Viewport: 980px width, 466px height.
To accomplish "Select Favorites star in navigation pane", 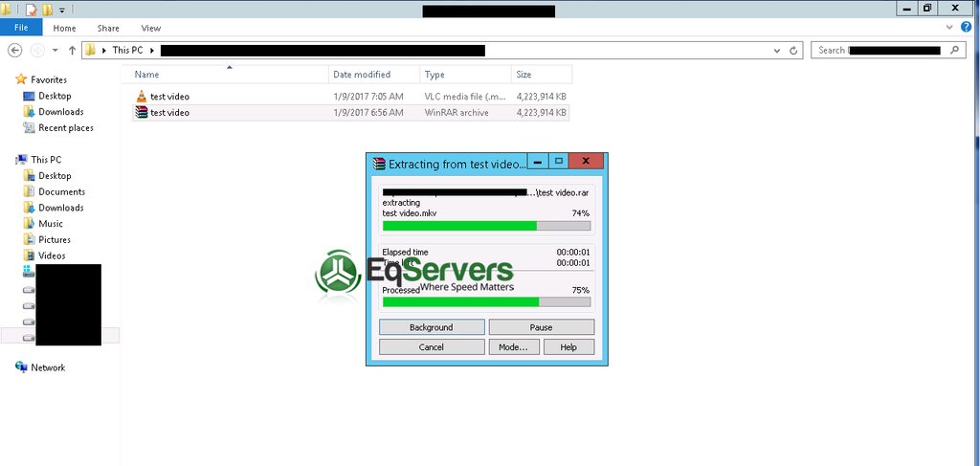I will point(21,79).
